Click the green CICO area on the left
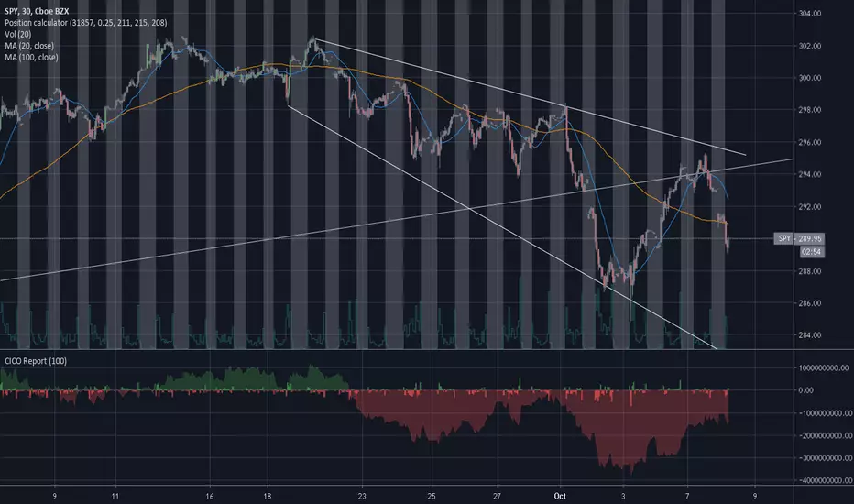This screenshot has height=504, width=854. pyautogui.click(x=245, y=380)
